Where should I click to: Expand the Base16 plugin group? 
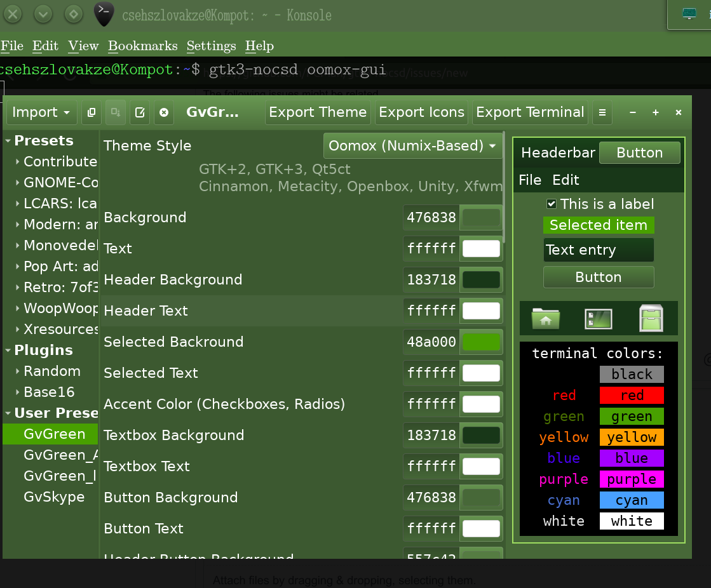click(17, 392)
